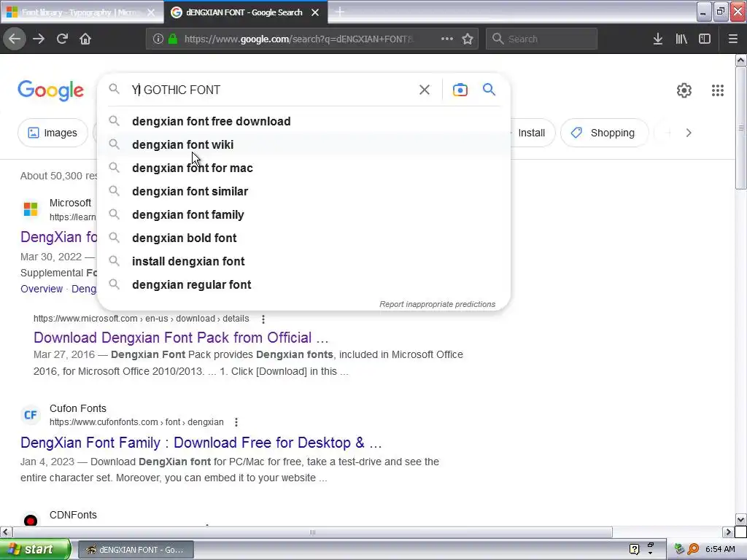This screenshot has width=747, height=560.
Task: Choose suggestion install dengxian font
Action: [303, 262]
